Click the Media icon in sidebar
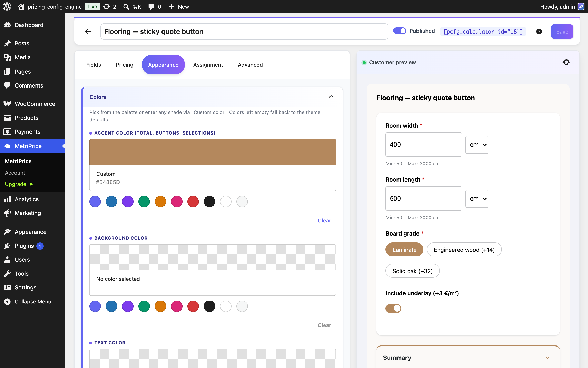 (7, 57)
